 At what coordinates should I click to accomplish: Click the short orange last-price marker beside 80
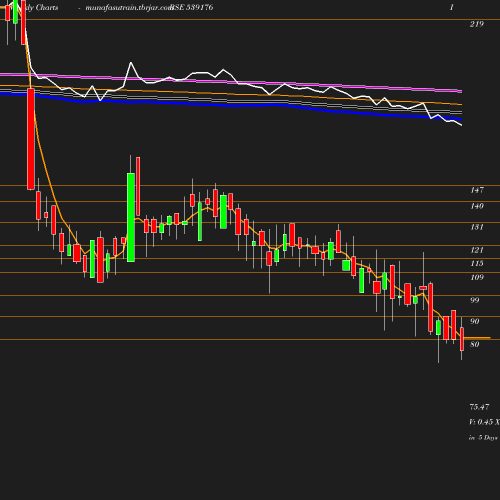[477, 338]
